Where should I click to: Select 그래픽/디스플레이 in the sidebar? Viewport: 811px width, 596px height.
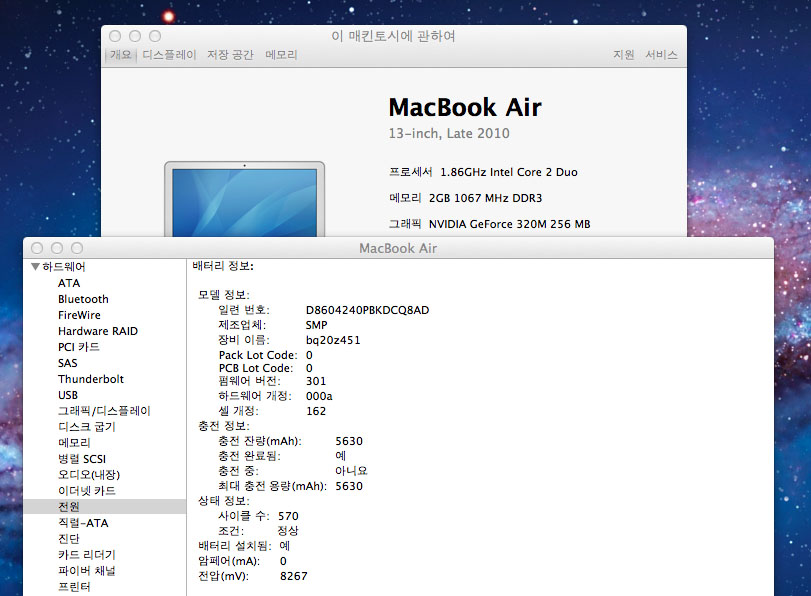point(104,411)
